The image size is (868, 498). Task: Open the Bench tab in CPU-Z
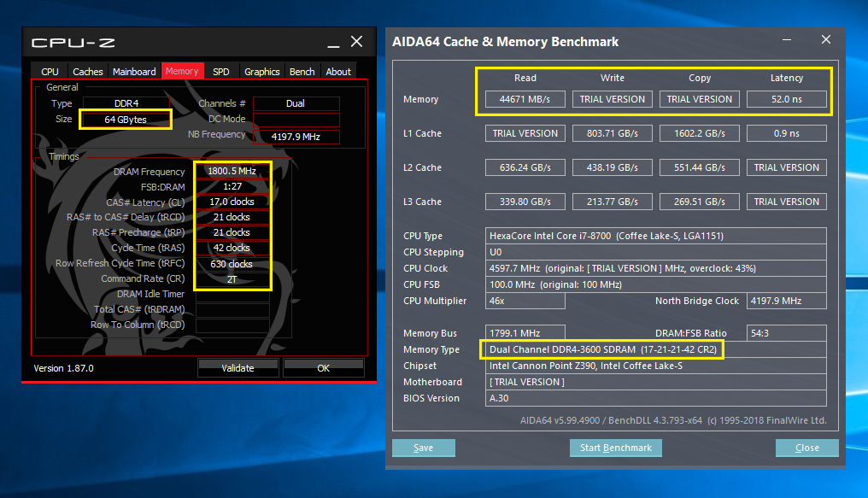tap(302, 72)
